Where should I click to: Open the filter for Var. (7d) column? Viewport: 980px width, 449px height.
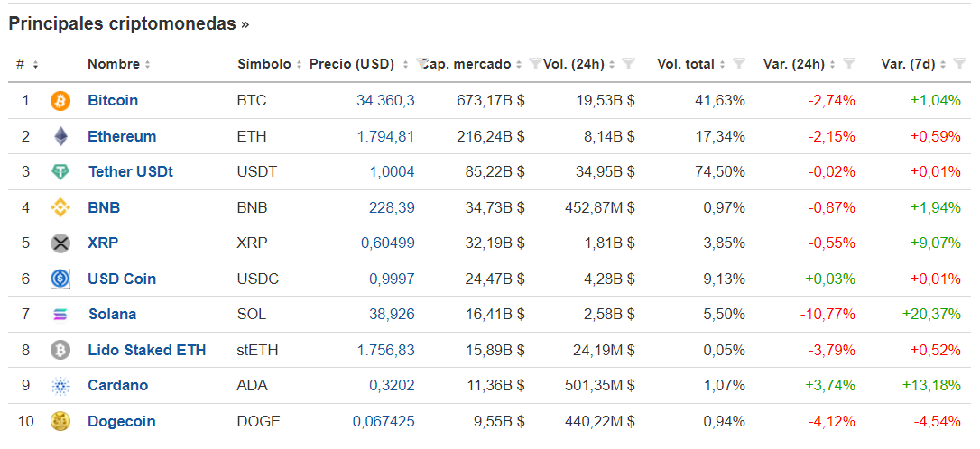(958, 64)
